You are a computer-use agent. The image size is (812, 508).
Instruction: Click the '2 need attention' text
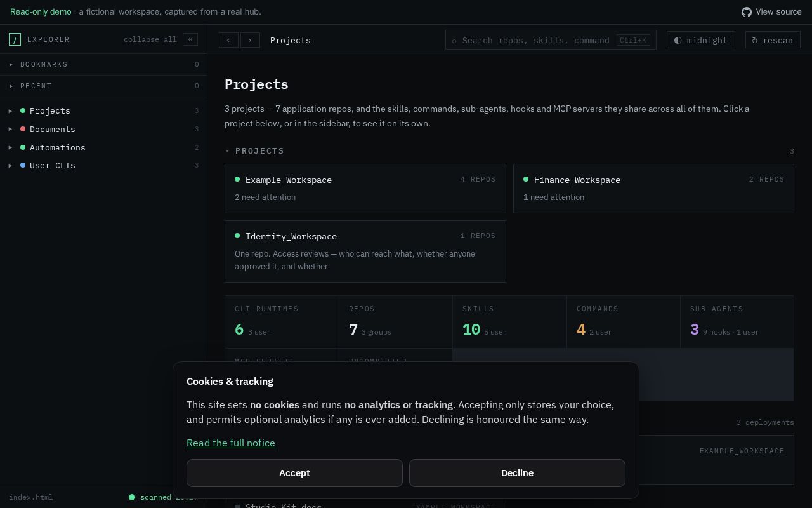(265, 197)
